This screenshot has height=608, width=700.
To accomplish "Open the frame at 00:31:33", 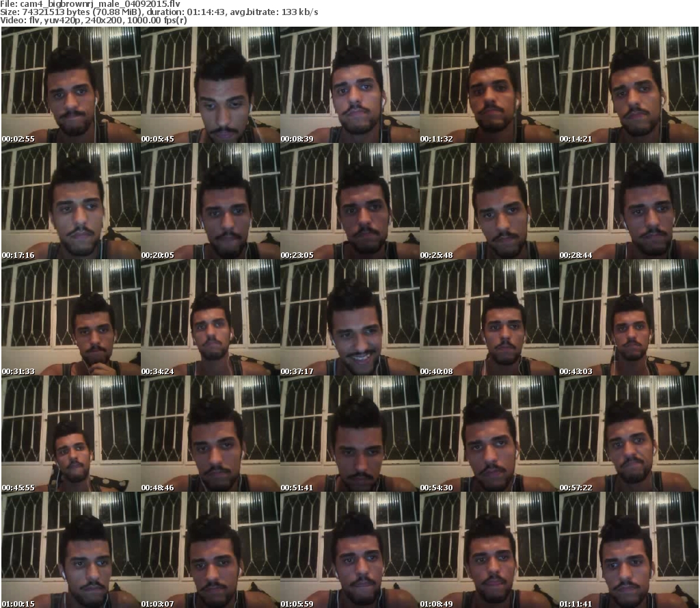I will 71,317.
